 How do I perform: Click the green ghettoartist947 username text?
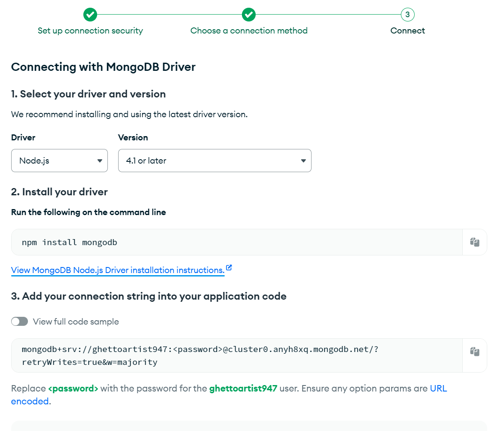pos(243,389)
